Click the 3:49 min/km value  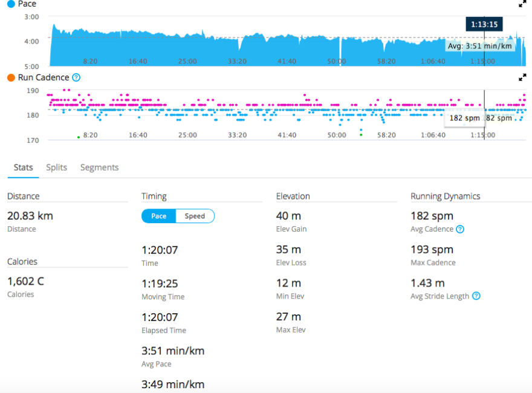pos(173,385)
